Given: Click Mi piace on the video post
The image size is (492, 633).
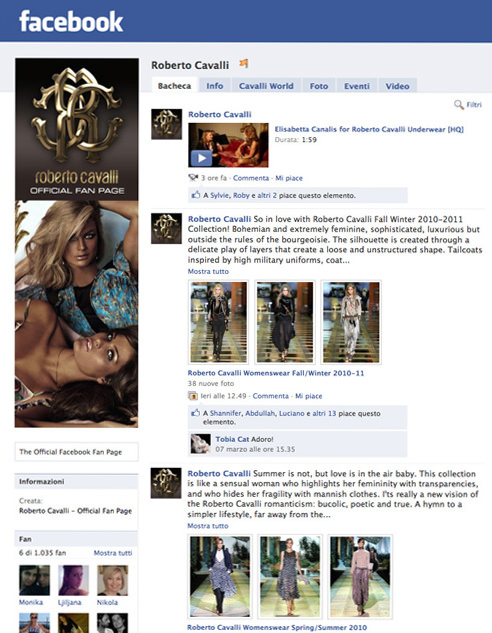Looking at the screenshot, I should tap(289, 178).
